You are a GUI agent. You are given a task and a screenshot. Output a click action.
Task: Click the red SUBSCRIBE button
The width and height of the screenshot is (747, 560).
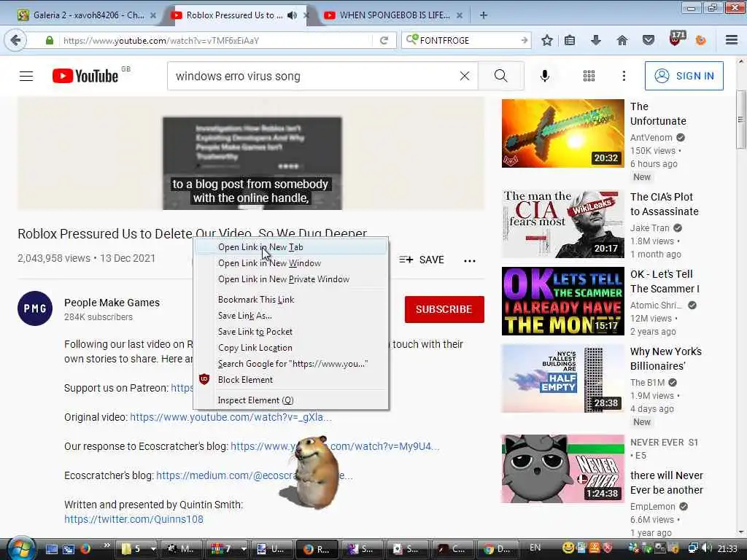(444, 309)
